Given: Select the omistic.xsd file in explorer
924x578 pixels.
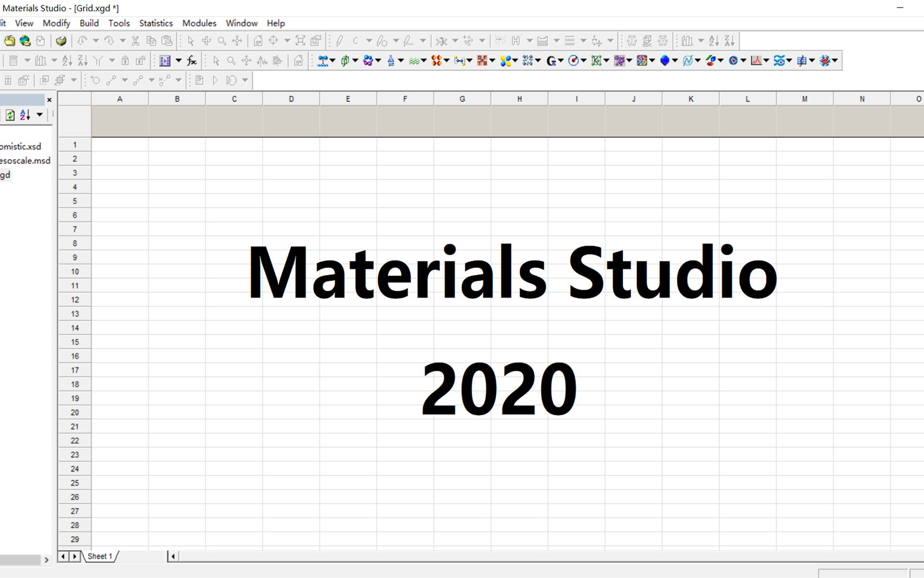Looking at the screenshot, I should 20,147.
